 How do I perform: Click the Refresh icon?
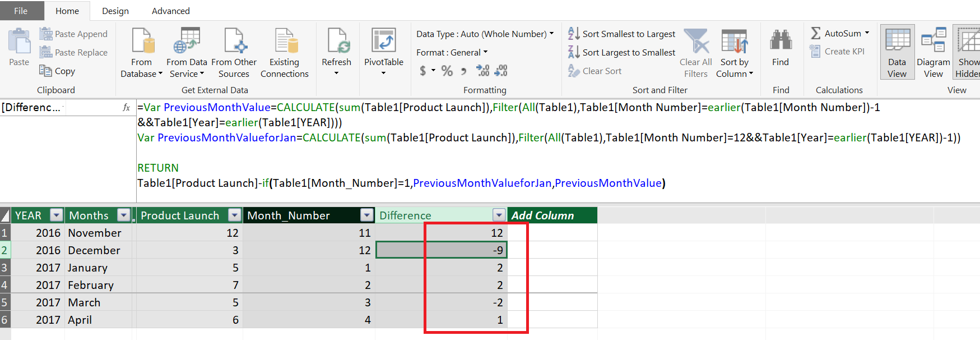coord(338,41)
